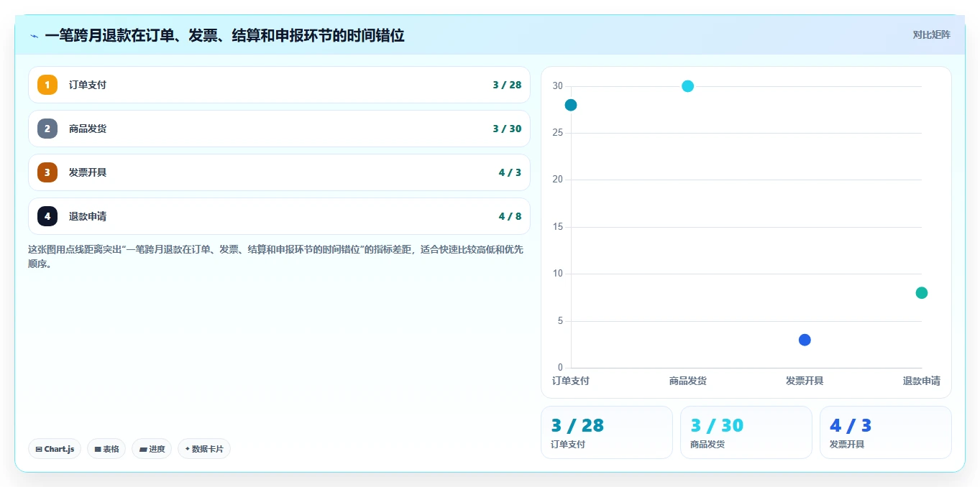Click the dark number 4 badge
The width and height of the screenshot is (980, 487).
point(47,216)
